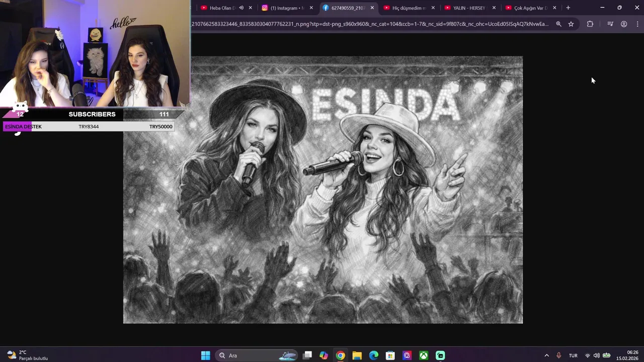Open the YALIN - HERSEY tab
The height and width of the screenshot is (362, 644).
point(468,8)
